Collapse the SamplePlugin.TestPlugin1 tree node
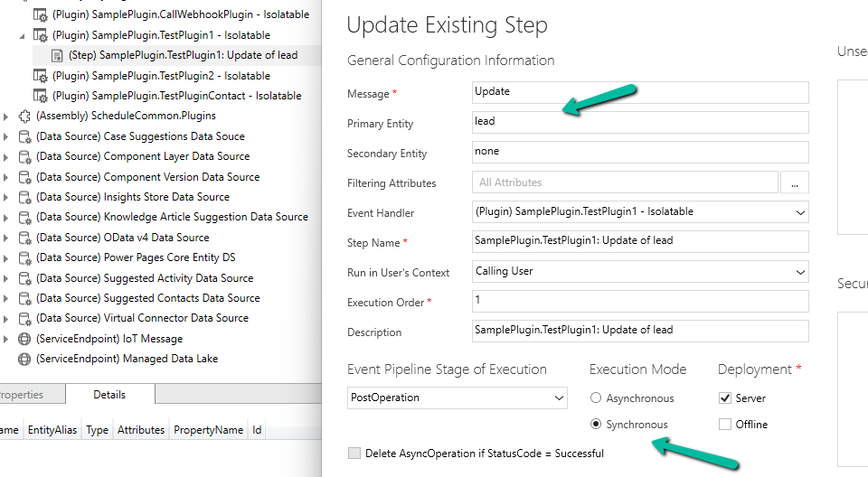This screenshot has height=477, width=868. pos(23,36)
